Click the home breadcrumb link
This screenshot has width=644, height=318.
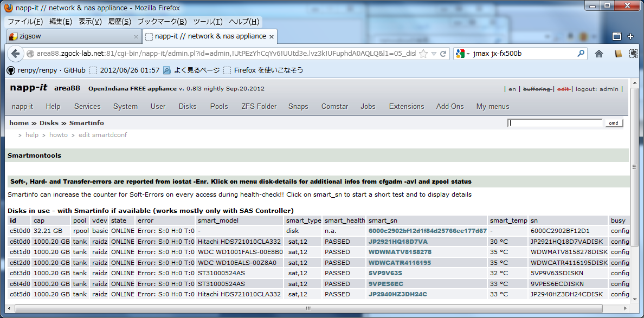coord(19,123)
